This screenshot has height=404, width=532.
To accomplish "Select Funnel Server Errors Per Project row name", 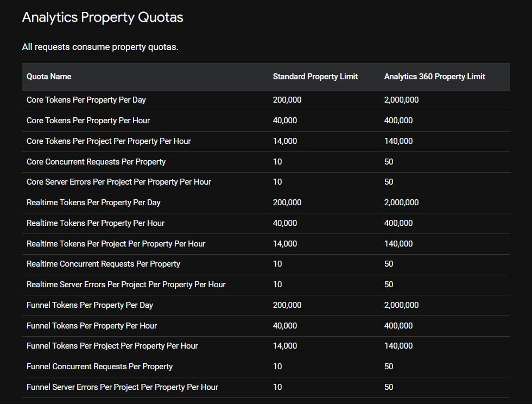I will tap(122, 387).
